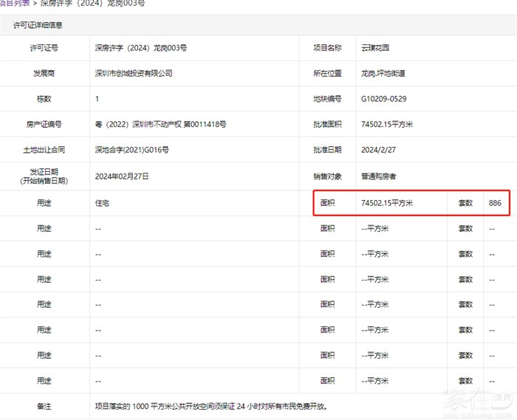Click the project name 云璞花园
The height and width of the screenshot is (420, 517).
pos(375,48)
